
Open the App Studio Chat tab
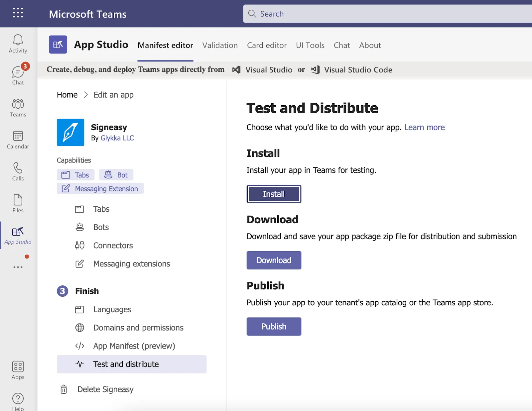click(x=342, y=45)
